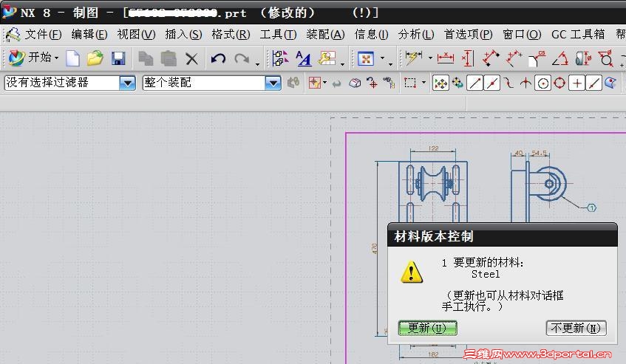Expand the drafting preferences toolbar options arrow

[342, 63]
